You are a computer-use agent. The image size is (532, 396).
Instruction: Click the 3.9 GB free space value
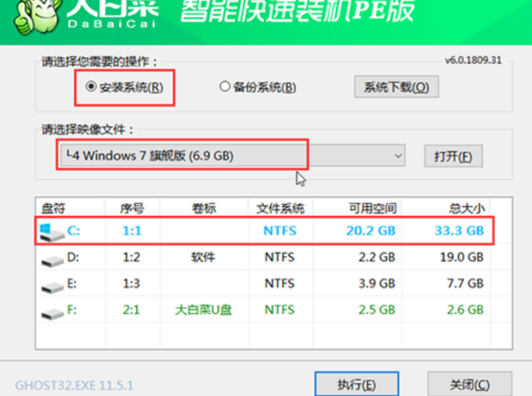point(377,283)
